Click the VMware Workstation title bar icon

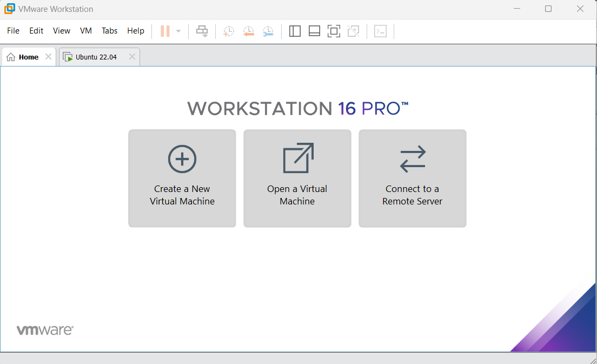(x=10, y=9)
